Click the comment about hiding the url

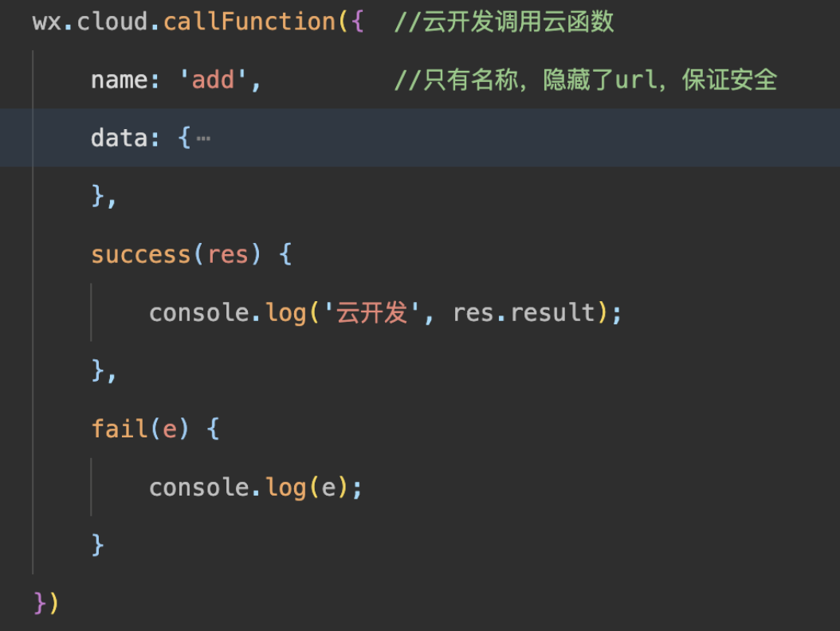[585, 80]
